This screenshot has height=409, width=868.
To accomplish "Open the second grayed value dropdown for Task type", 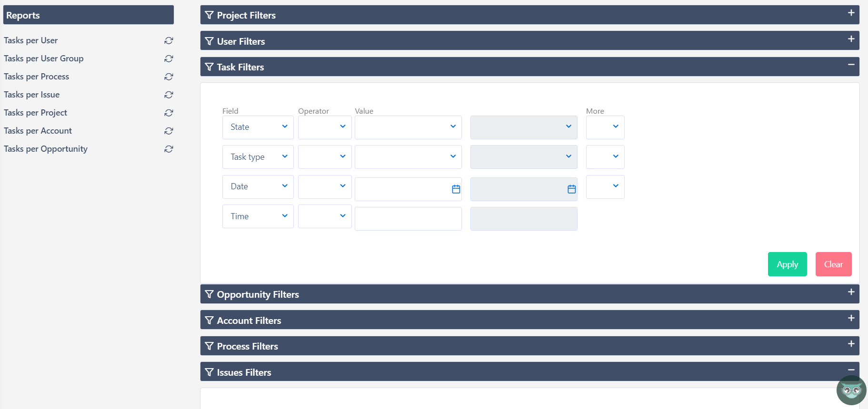I will click(524, 157).
